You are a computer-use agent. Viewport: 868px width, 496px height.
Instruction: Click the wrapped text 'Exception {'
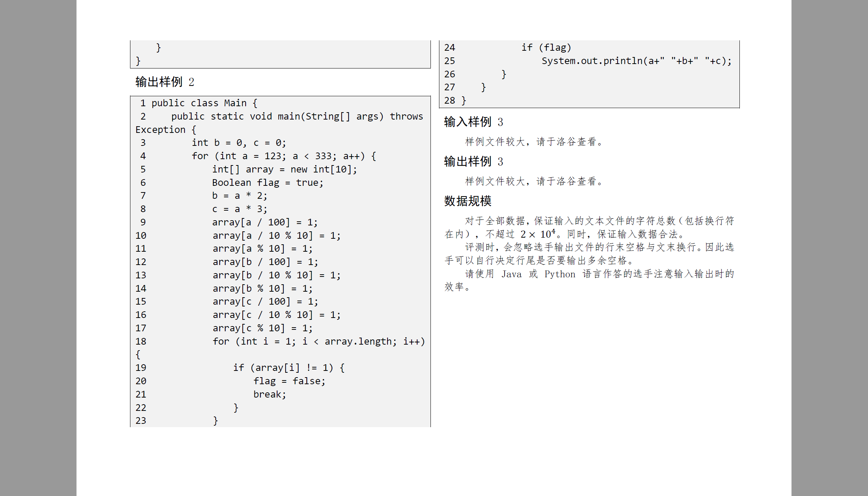pyautogui.click(x=166, y=130)
